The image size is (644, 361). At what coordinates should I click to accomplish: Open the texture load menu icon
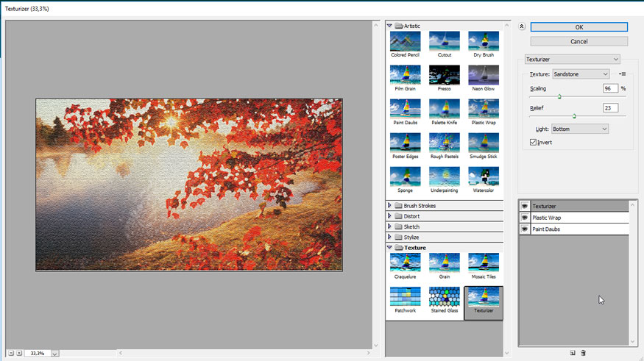pyautogui.click(x=623, y=74)
